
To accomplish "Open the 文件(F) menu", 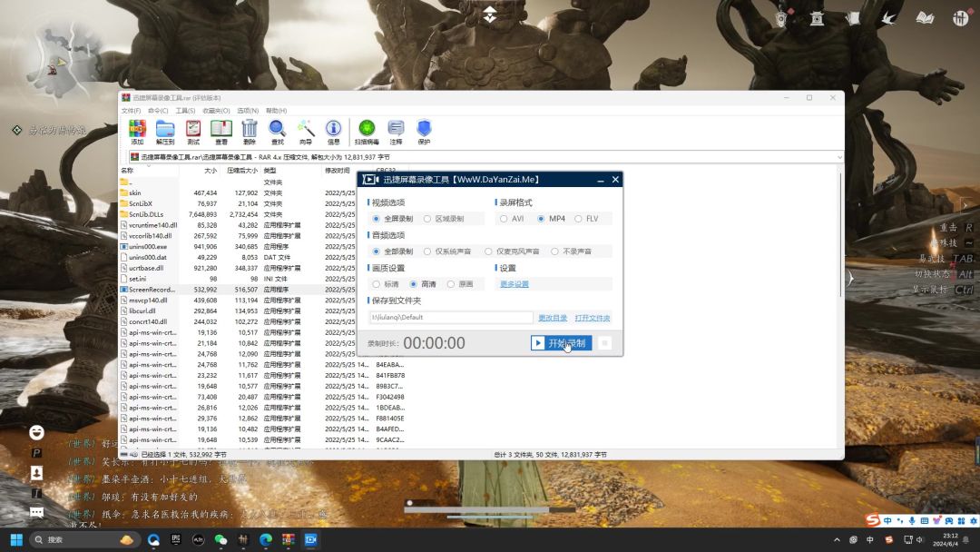I will pos(131,111).
